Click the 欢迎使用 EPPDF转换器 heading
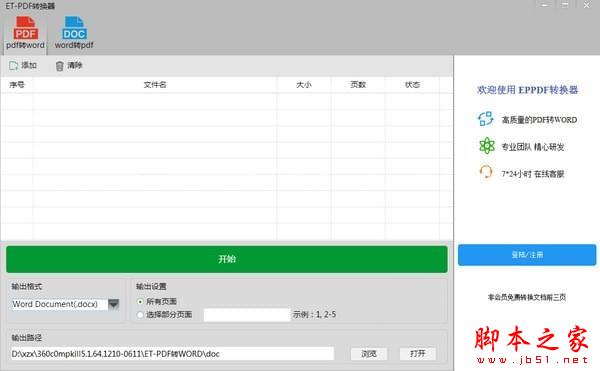Screen dimensions: 600x371 (527, 90)
